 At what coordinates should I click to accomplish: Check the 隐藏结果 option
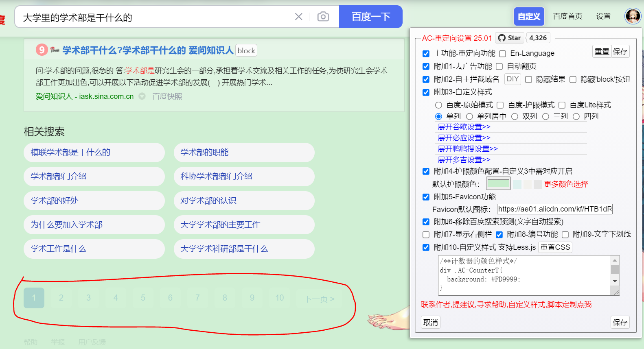tap(528, 79)
